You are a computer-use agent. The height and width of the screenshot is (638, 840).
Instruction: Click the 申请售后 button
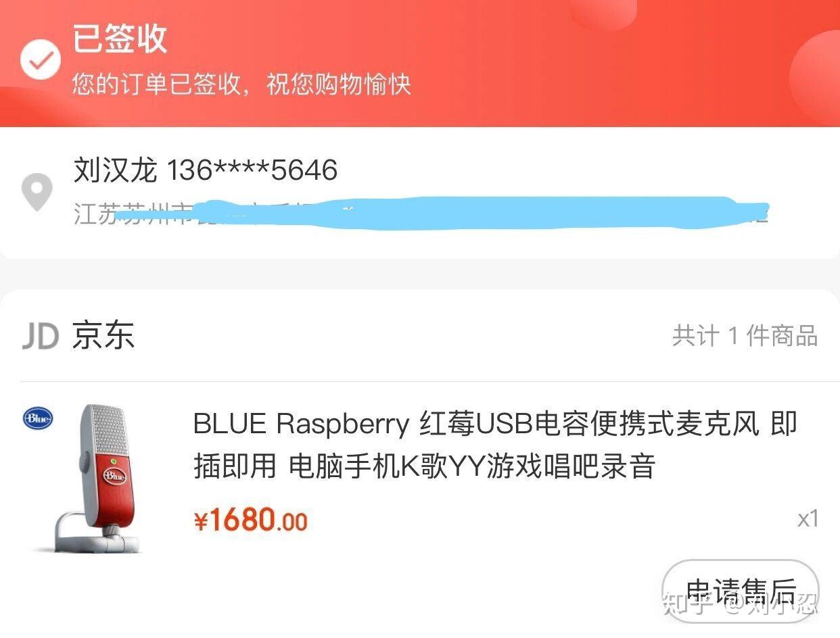pyautogui.click(x=741, y=590)
